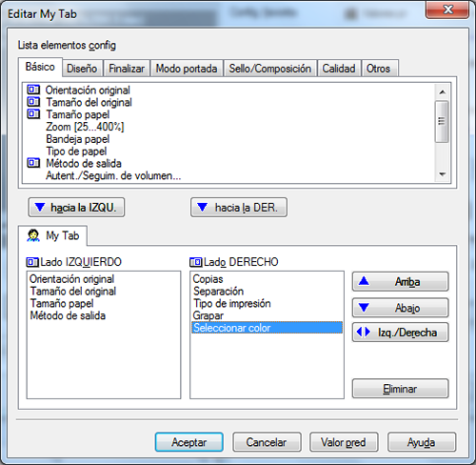Click the config list scrollbar thumb

tap(442, 121)
